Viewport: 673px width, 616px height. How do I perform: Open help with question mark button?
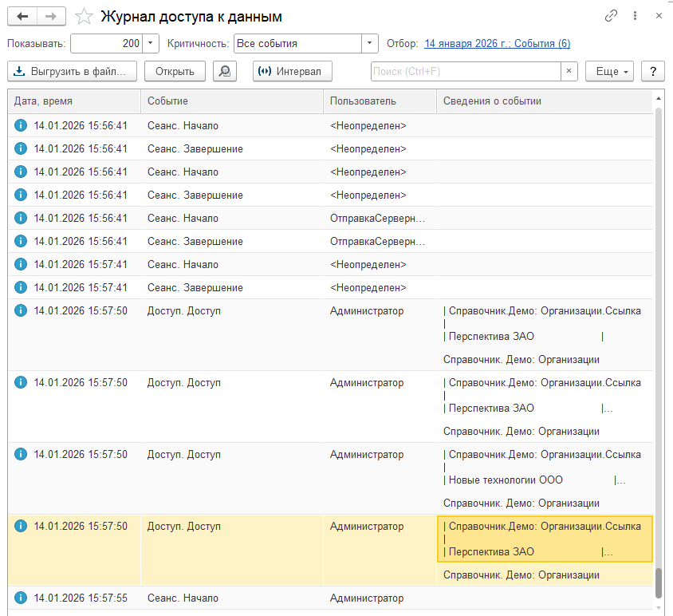tap(653, 71)
